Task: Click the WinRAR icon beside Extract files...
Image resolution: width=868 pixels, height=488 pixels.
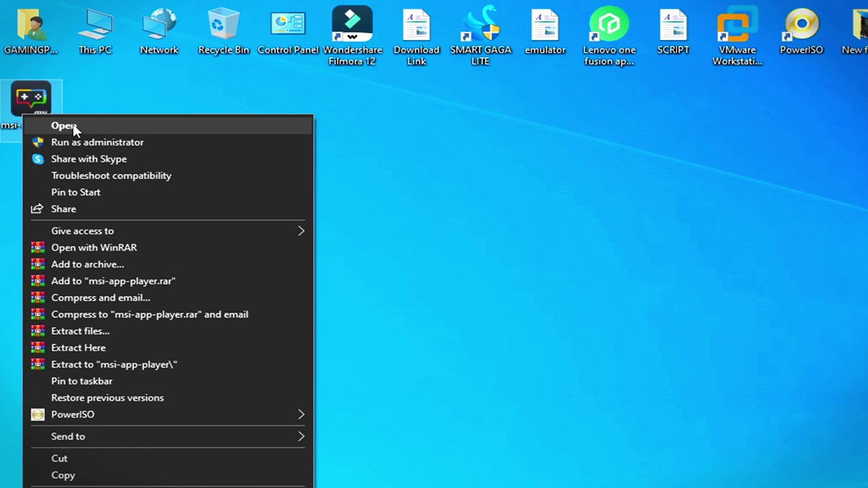Action: [38, 331]
